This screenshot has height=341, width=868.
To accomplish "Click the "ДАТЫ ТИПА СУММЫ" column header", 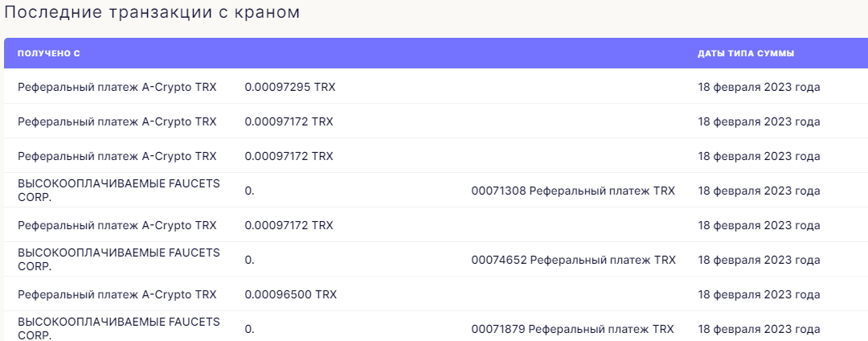I will [x=746, y=53].
